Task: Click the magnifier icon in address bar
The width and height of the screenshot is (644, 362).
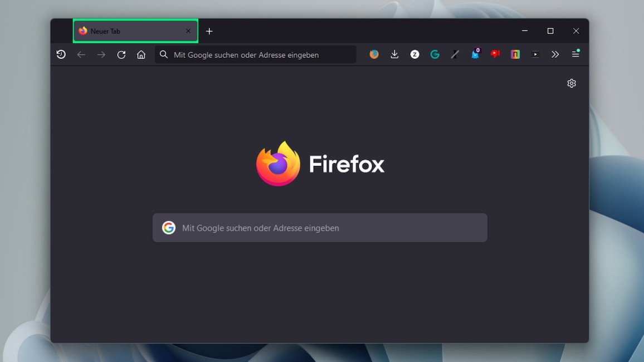Action: tap(163, 54)
